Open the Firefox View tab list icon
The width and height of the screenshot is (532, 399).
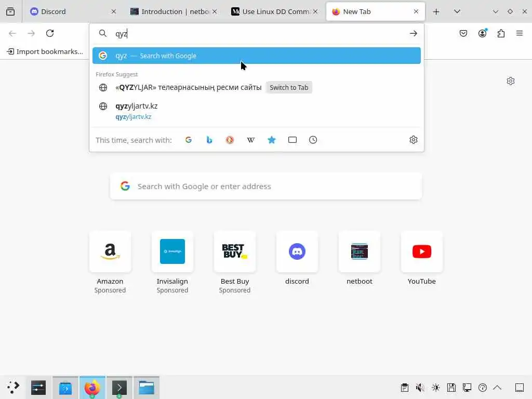click(x=10, y=11)
